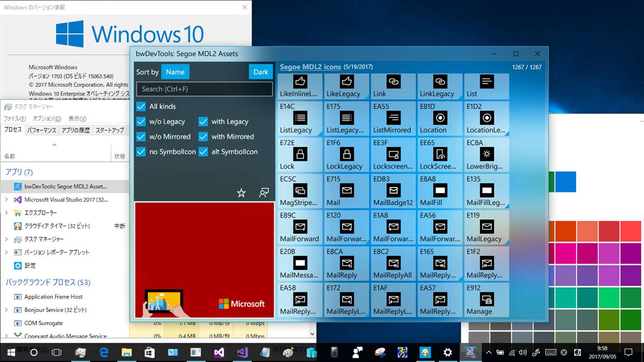Choose the E912 Manage icon tile
Screen dimensions: 644x362
(487, 300)
